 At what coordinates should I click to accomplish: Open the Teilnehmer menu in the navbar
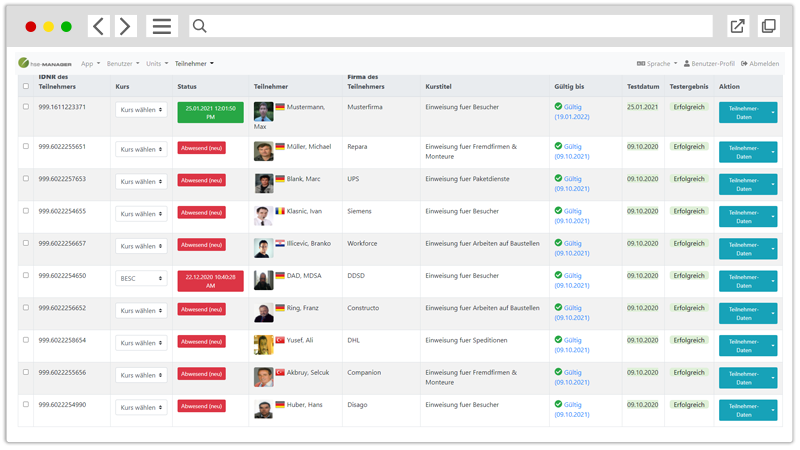click(x=194, y=63)
